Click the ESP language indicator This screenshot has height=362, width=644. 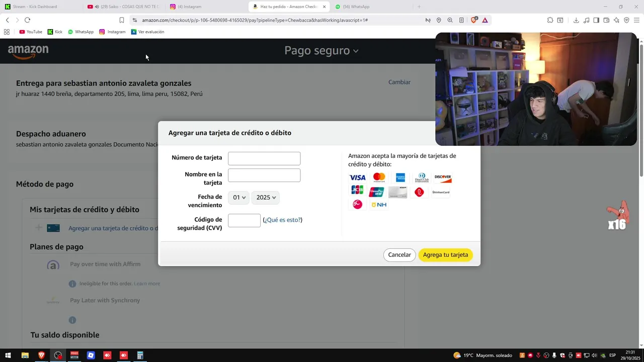tap(612, 355)
